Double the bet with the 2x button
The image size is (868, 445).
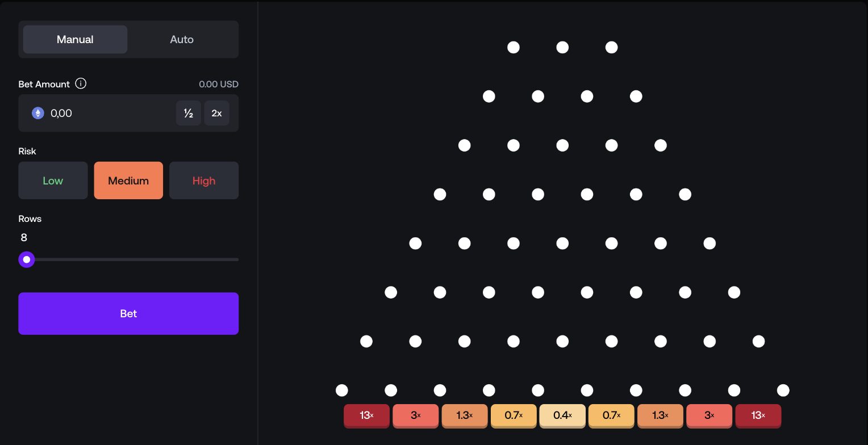[216, 113]
